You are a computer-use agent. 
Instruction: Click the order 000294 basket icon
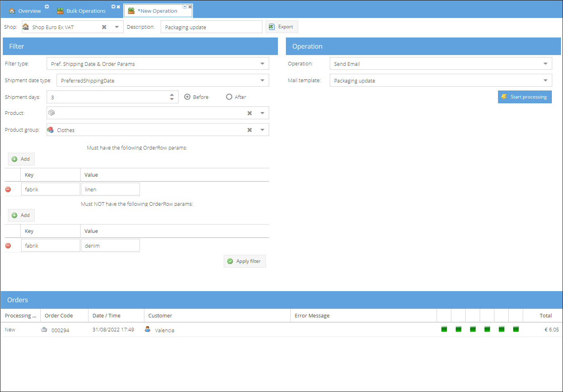coord(44,330)
